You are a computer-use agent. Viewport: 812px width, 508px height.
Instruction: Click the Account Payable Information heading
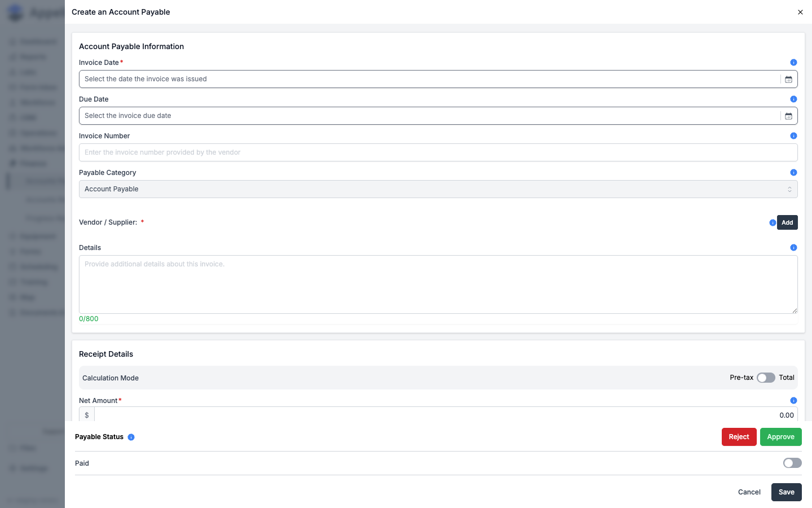pyautogui.click(x=131, y=46)
